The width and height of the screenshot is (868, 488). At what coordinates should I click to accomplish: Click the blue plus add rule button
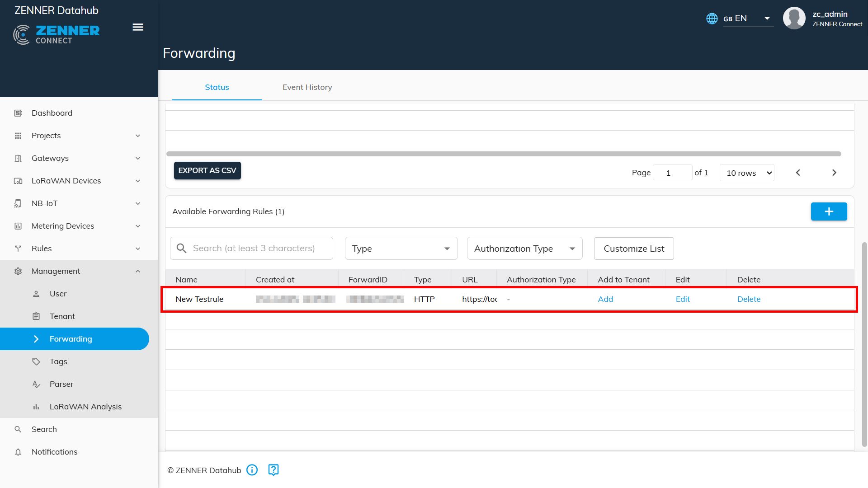(x=829, y=211)
